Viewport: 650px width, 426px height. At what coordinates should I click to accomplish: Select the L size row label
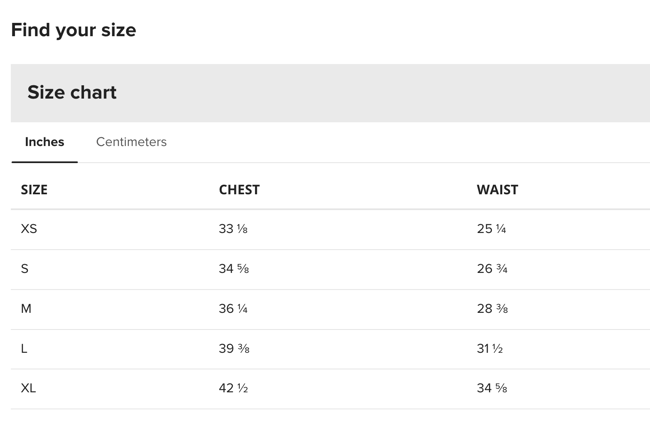click(24, 349)
